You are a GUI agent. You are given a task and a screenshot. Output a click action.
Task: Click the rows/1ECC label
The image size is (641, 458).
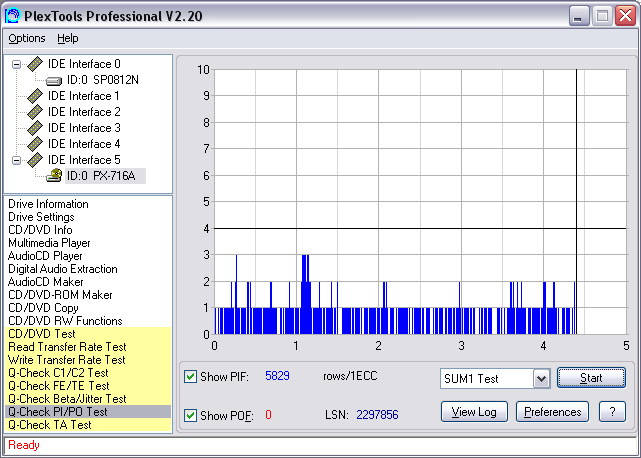[350, 376]
